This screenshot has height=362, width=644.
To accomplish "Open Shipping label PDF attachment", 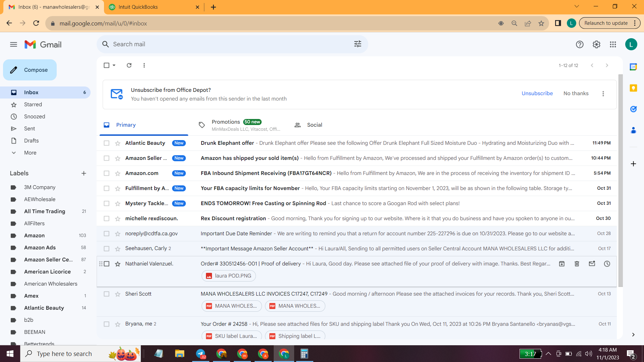I will click(295, 336).
